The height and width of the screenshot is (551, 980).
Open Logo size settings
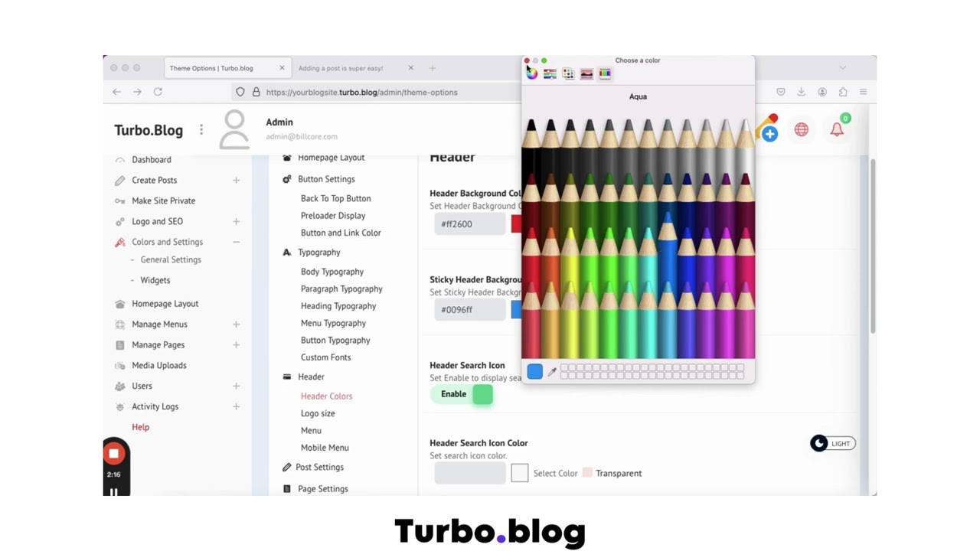tap(318, 413)
